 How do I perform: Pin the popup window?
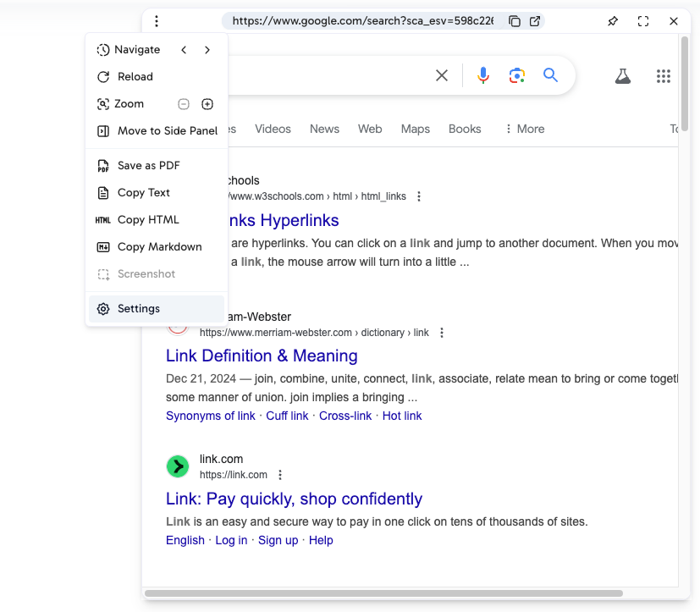613,21
